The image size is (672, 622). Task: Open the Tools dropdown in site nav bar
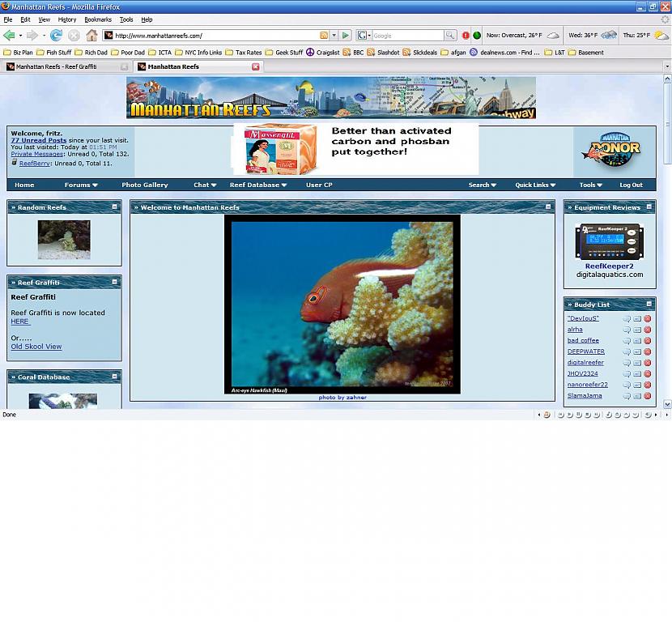point(590,185)
